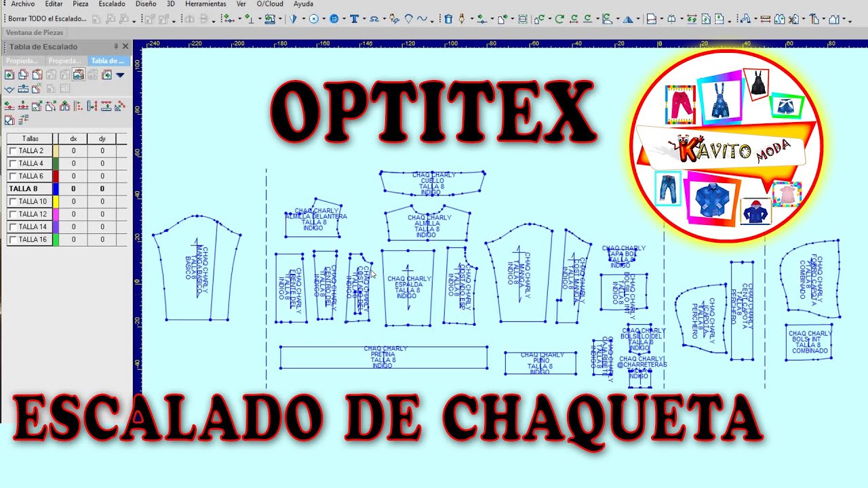The width and height of the screenshot is (868, 488).
Task: Click the dy value cell for TALLA 16
Action: (102, 239)
